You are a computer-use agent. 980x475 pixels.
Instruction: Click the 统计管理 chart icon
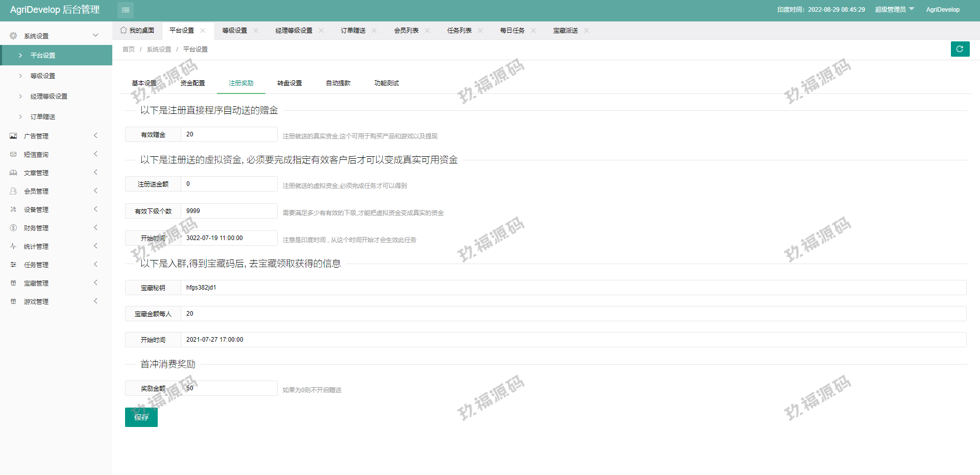tap(13, 246)
